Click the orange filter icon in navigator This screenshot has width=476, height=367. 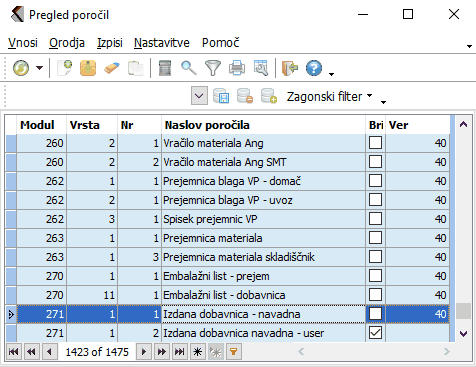(234, 352)
